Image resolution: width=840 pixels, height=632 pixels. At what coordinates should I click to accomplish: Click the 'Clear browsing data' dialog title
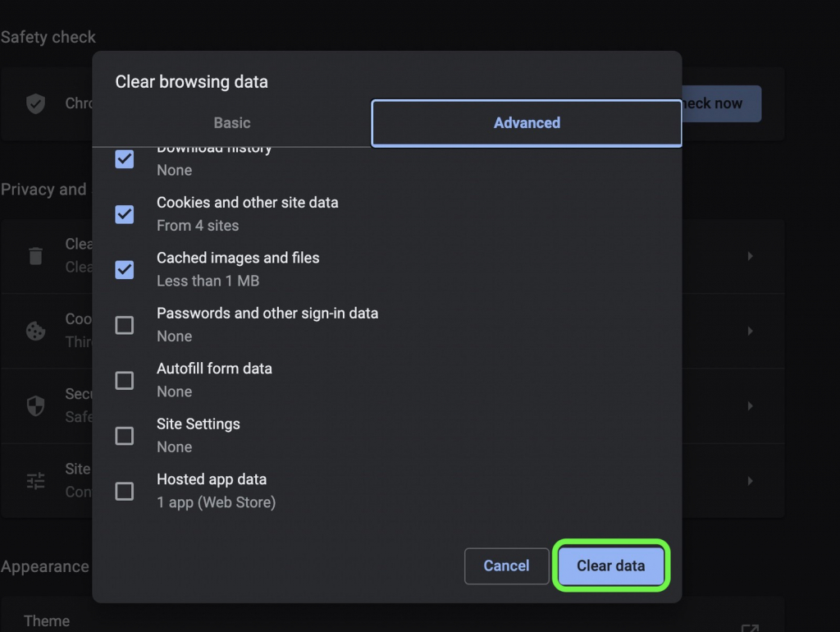(191, 81)
